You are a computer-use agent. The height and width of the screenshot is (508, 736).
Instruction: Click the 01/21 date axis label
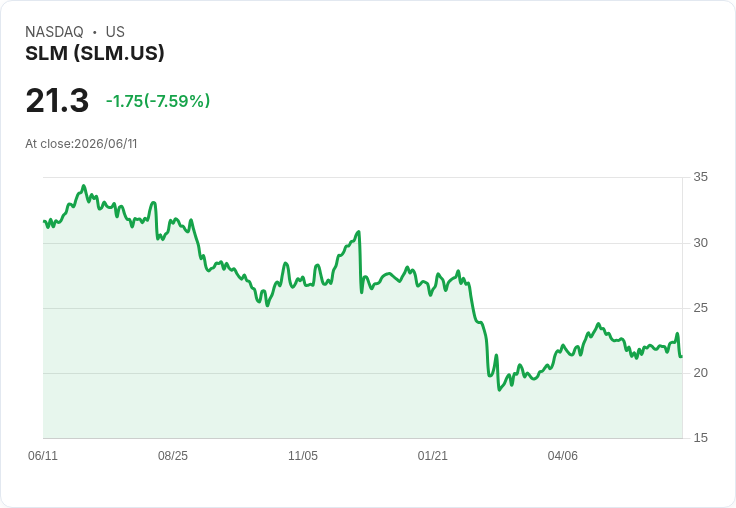pos(433,455)
